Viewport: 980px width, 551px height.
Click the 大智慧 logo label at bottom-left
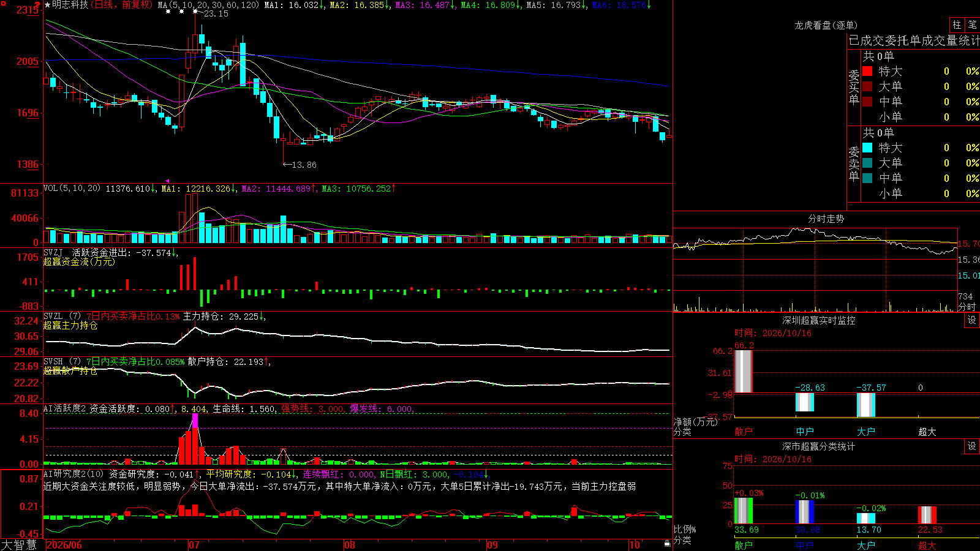coord(19,545)
